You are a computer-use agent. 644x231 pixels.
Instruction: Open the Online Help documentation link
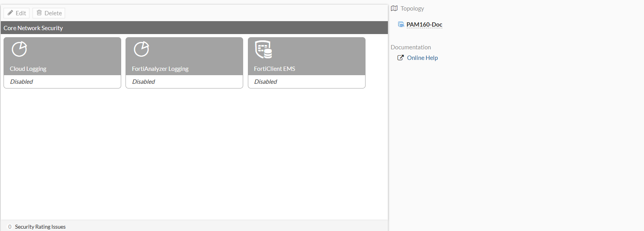coord(422,58)
